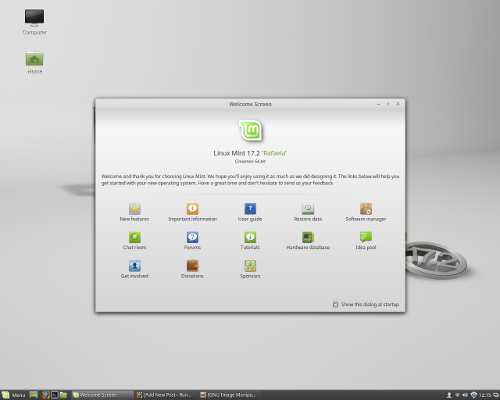Open the Idea pool icon
This screenshot has width=500, height=400.
click(366, 237)
